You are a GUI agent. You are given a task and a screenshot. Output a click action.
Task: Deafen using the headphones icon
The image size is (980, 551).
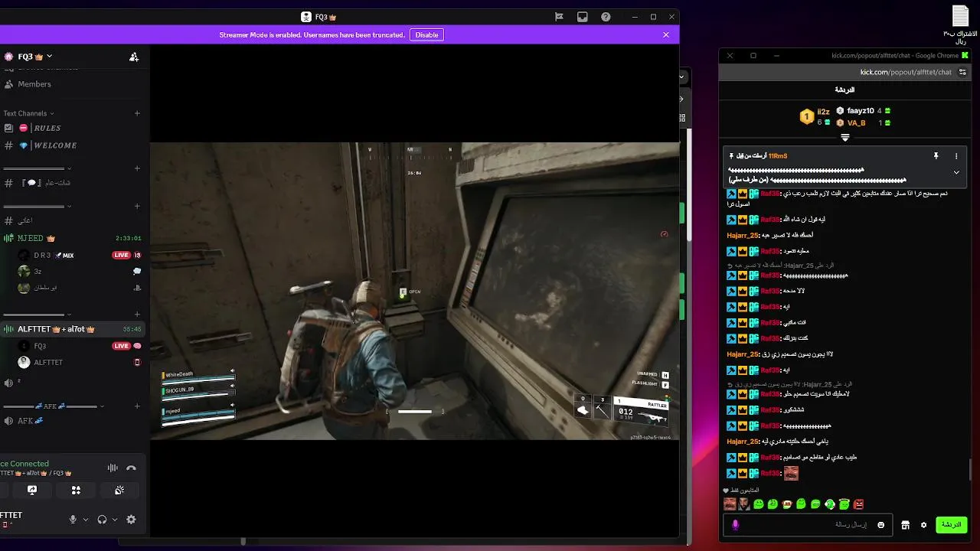tap(102, 520)
